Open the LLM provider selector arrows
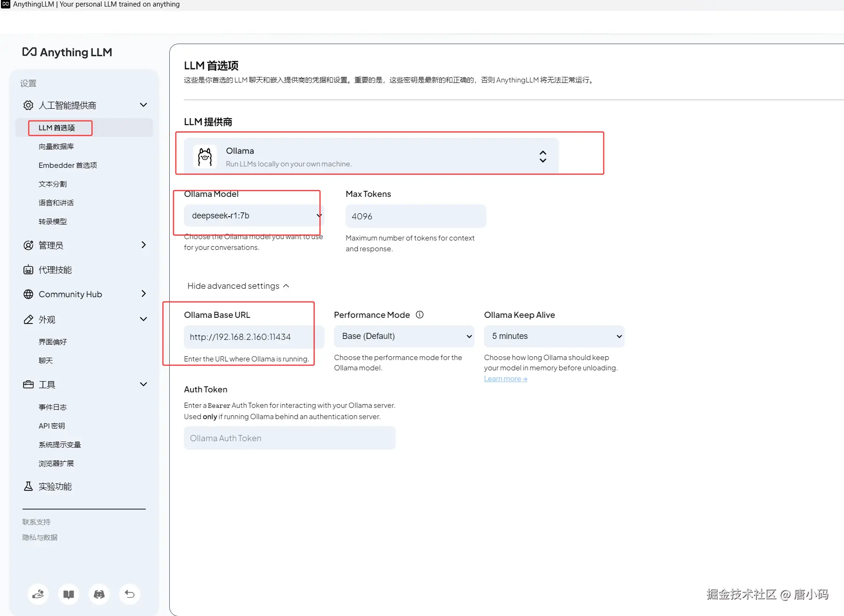This screenshot has width=844, height=616. click(x=543, y=157)
